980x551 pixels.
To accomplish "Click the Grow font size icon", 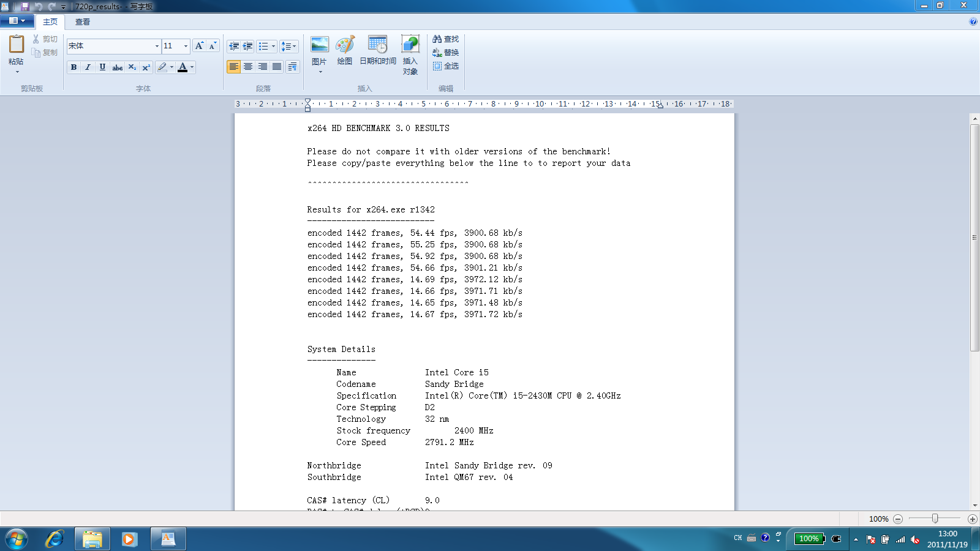I will (199, 46).
